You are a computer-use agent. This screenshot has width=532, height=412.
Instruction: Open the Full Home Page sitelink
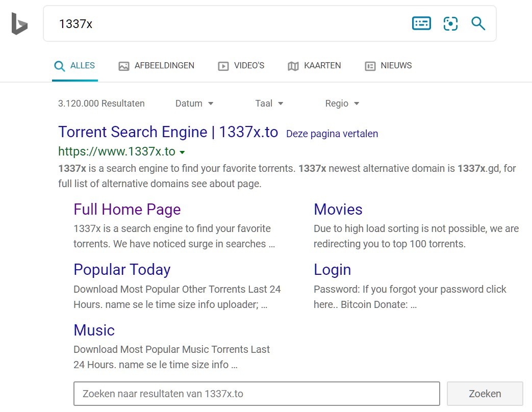coord(127,209)
